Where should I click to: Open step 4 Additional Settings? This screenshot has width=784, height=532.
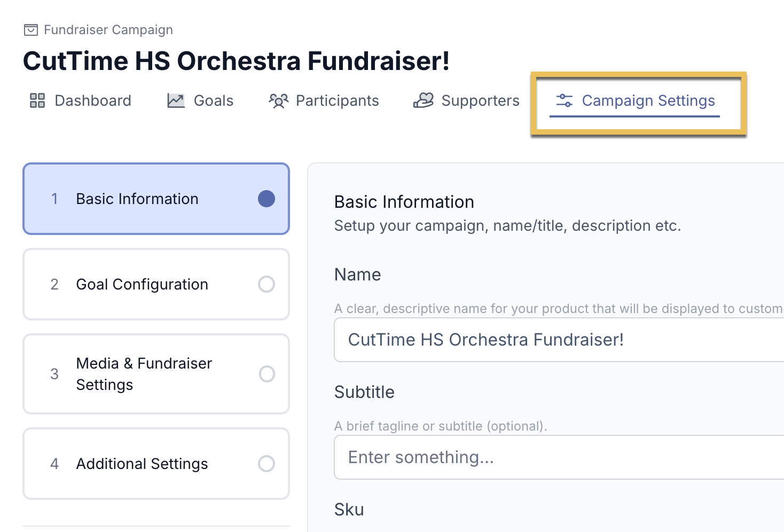[x=156, y=464]
